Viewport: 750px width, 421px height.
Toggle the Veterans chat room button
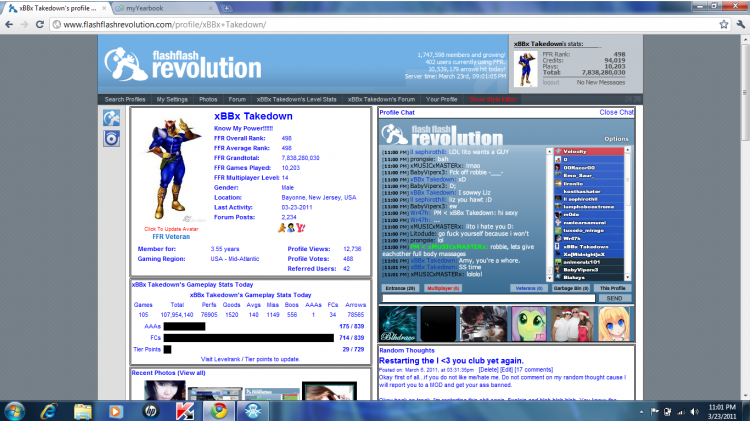529,288
